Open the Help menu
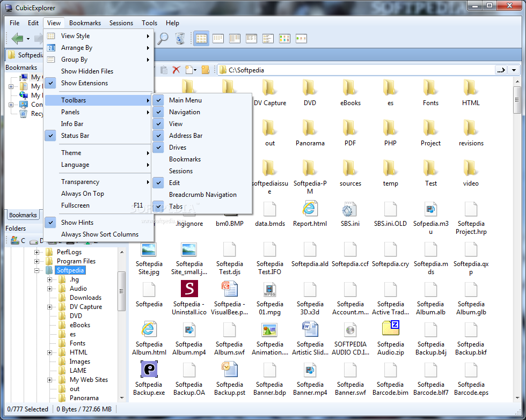The image size is (526, 420). point(172,23)
